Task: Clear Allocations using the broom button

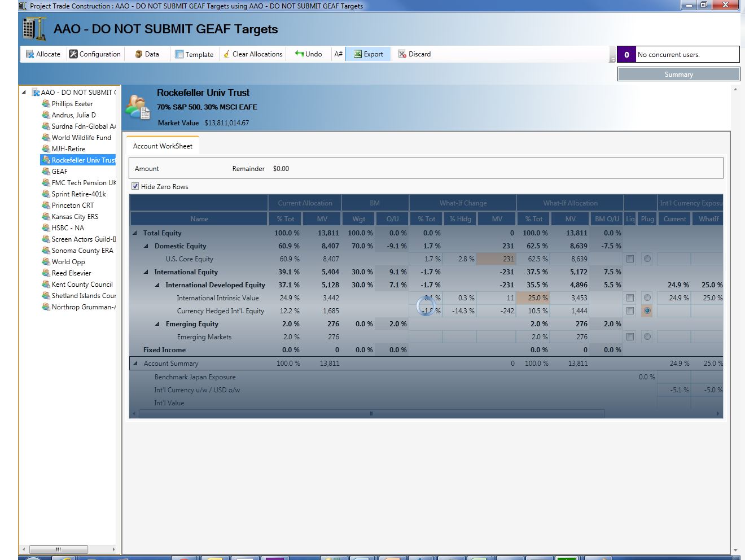Action: (x=253, y=54)
